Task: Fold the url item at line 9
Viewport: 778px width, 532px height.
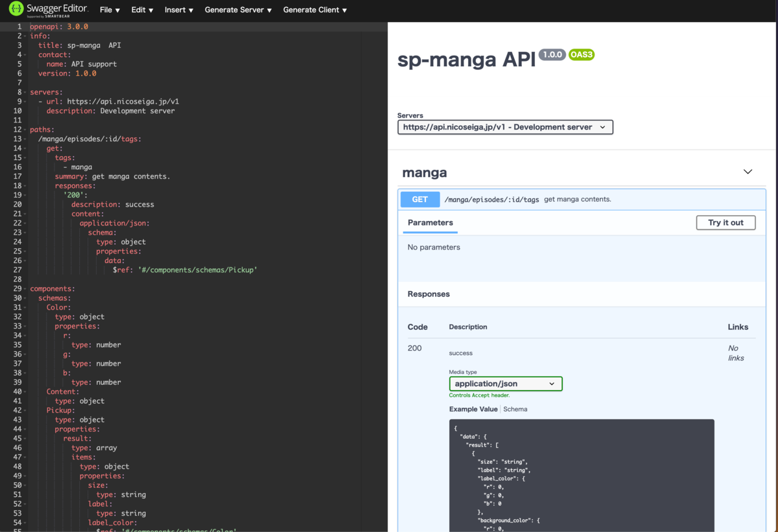Action: [25, 102]
